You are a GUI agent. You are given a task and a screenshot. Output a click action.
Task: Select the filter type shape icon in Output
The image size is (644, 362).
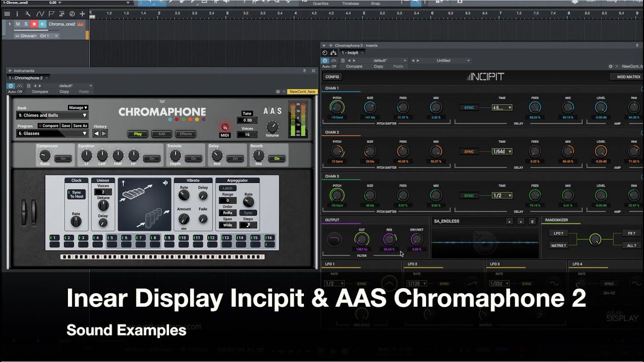click(335, 240)
